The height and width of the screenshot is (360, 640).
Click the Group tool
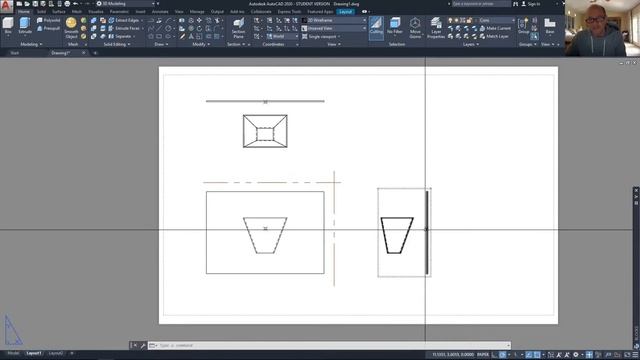click(523, 26)
